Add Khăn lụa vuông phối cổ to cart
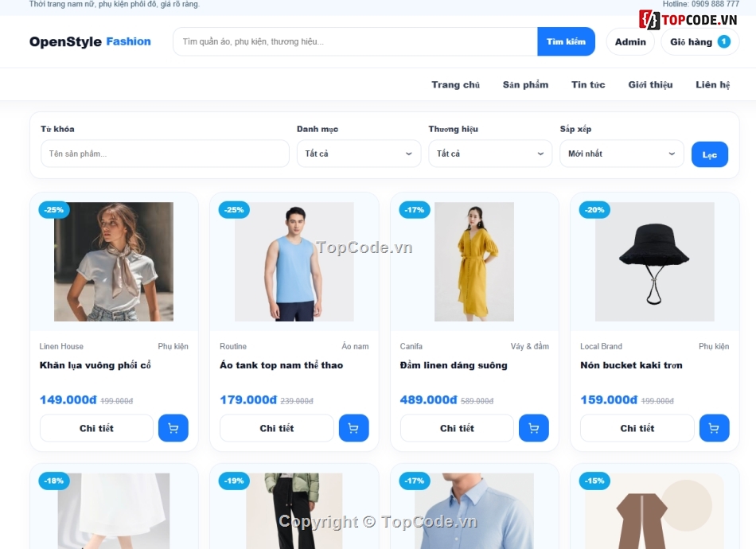The width and height of the screenshot is (756, 549). pyautogui.click(x=173, y=428)
